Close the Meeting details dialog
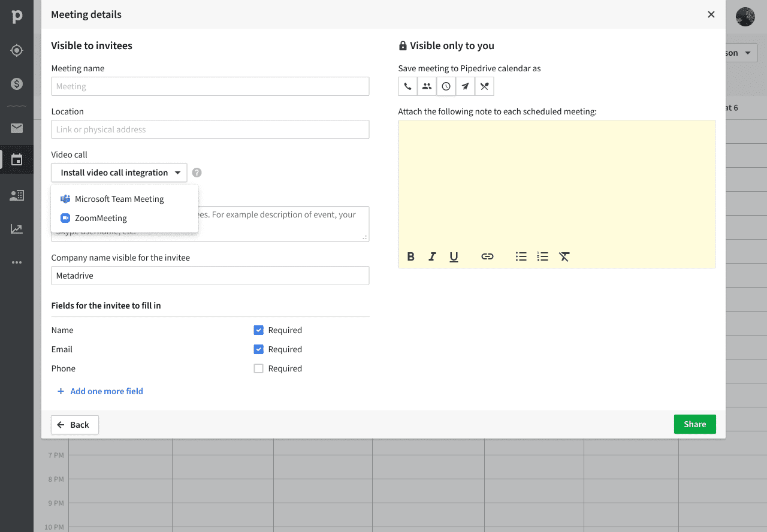The width and height of the screenshot is (767, 532). (711, 14)
